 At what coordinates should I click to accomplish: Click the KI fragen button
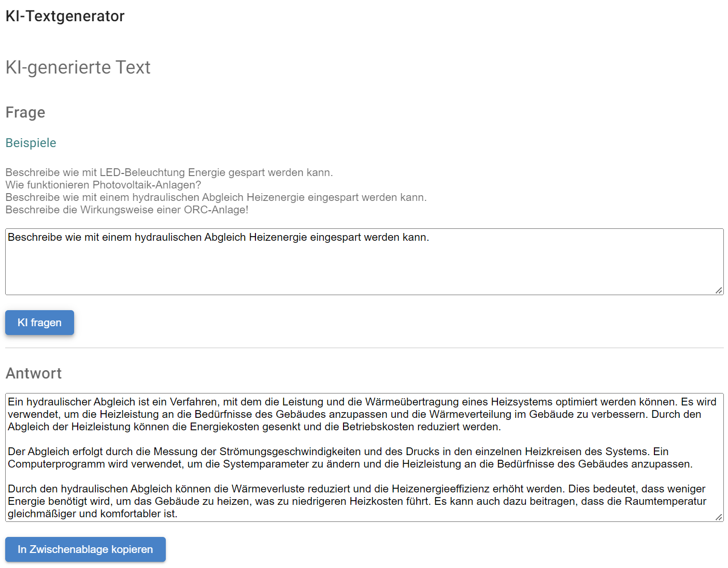(39, 323)
